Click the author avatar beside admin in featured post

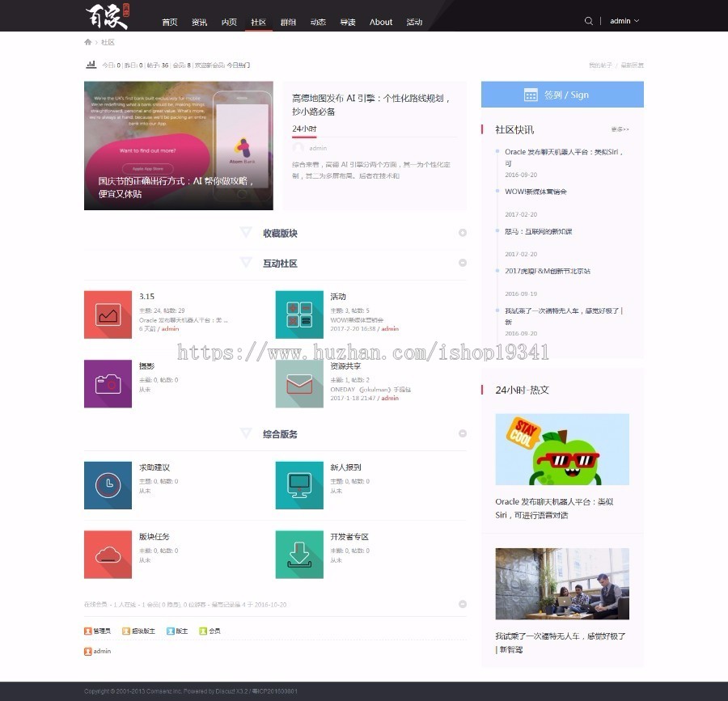point(298,148)
